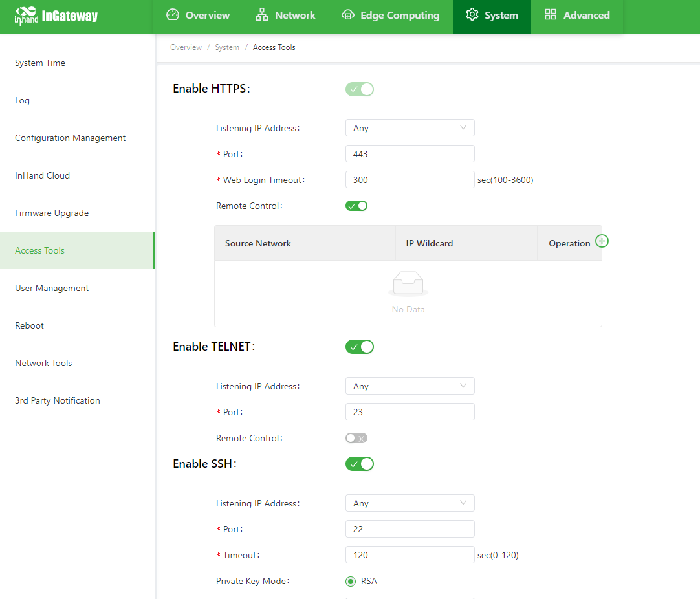The height and width of the screenshot is (599, 700).
Task: Open SSH Listening IP Address dropdown
Action: click(x=410, y=503)
